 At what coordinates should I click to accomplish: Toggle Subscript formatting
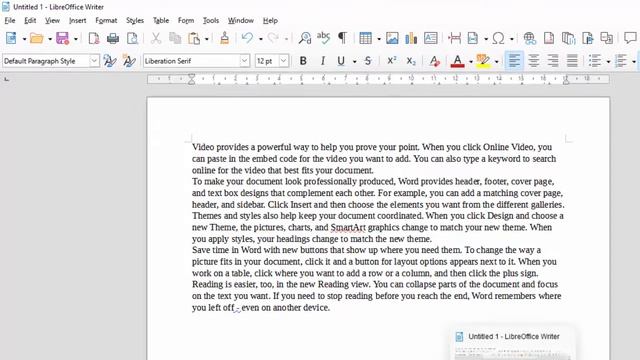click(x=411, y=61)
